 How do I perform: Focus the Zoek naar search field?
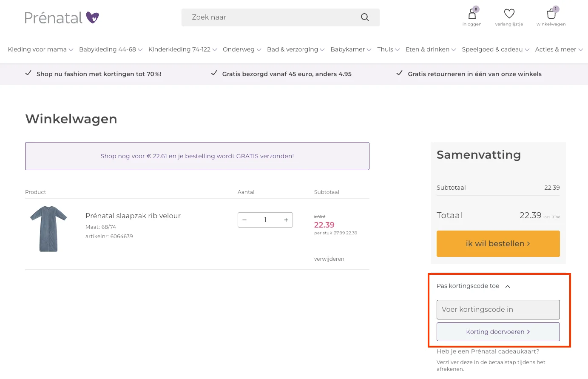[x=272, y=17]
